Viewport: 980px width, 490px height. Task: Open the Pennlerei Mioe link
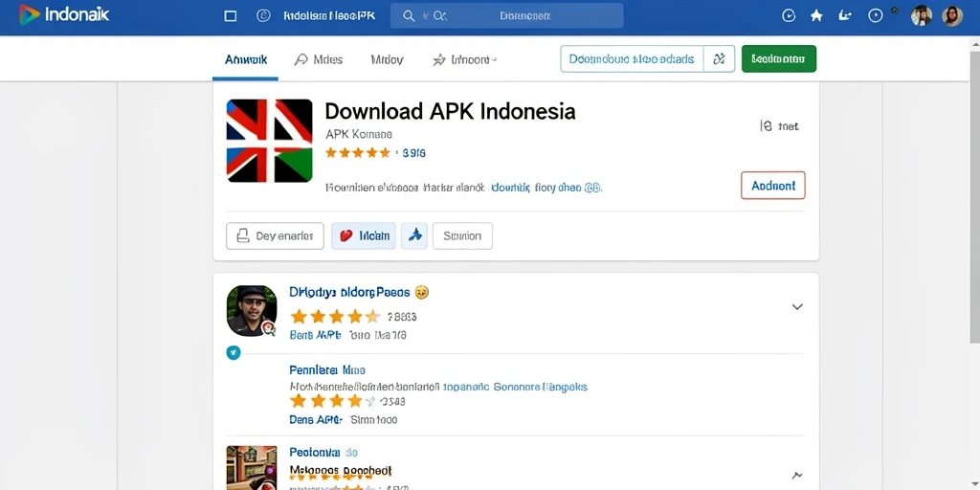point(327,370)
